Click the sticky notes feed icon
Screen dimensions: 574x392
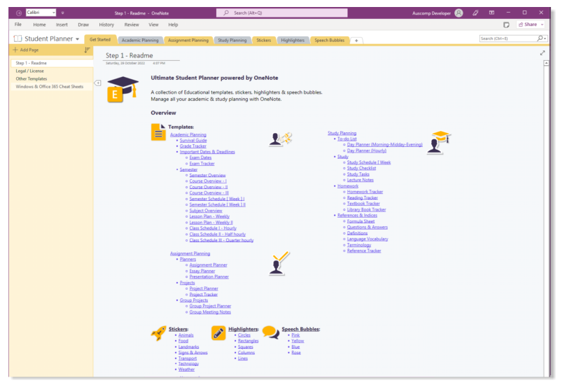click(506, 24)
